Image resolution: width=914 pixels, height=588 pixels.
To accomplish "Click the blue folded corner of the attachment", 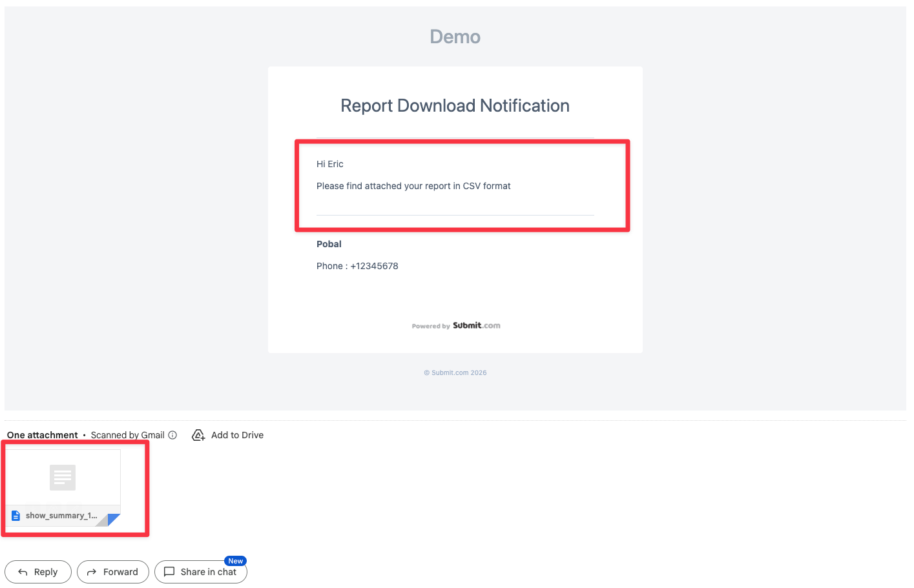I will (x=114, y=519).
